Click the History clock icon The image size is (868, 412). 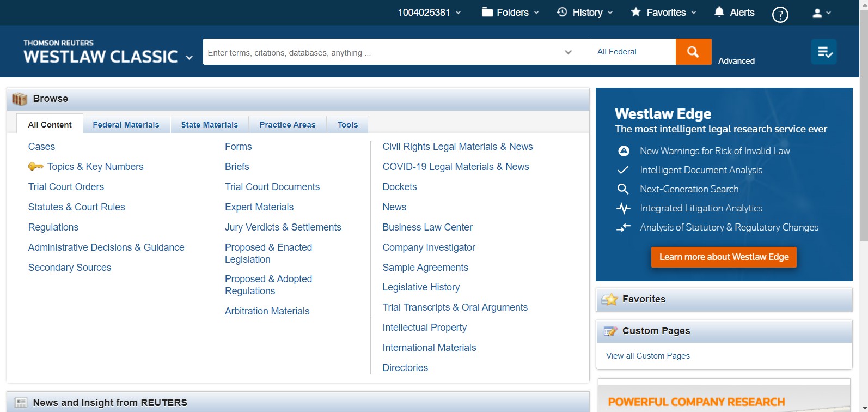pos(563,12)
